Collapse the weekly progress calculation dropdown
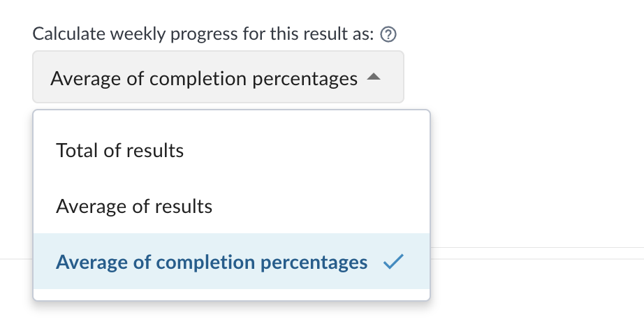The image size is (644, 324). coord(218,77)
